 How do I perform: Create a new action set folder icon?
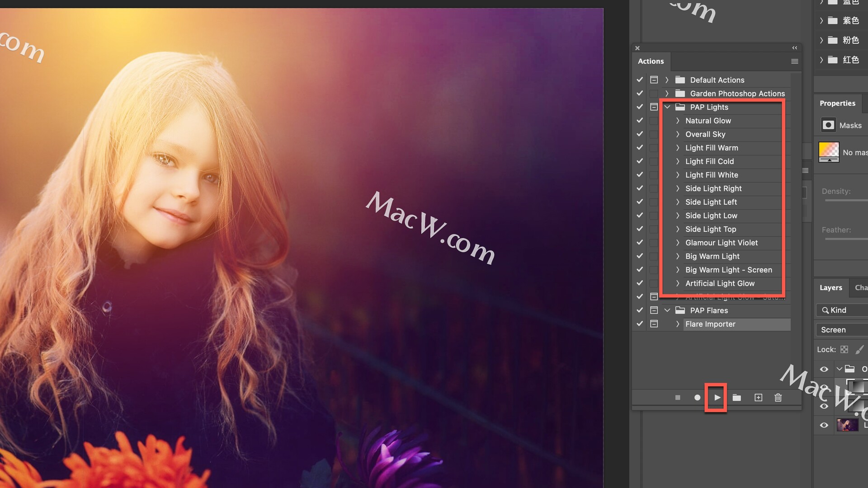point(737,398)
